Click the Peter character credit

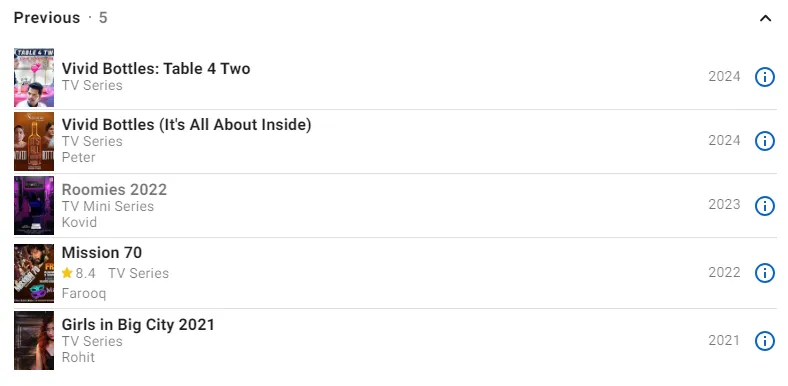78,157
